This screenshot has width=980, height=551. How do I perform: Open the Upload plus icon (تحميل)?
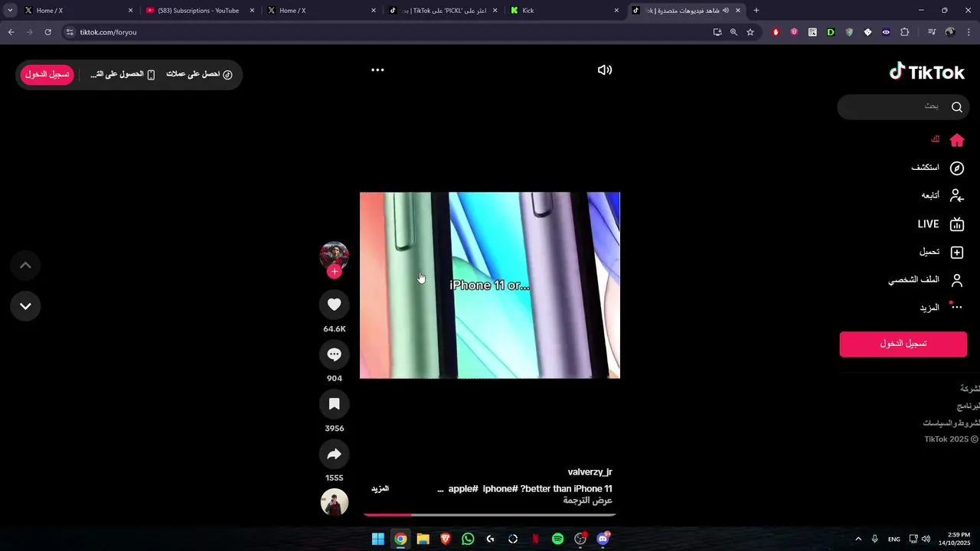tap(956, 253)
